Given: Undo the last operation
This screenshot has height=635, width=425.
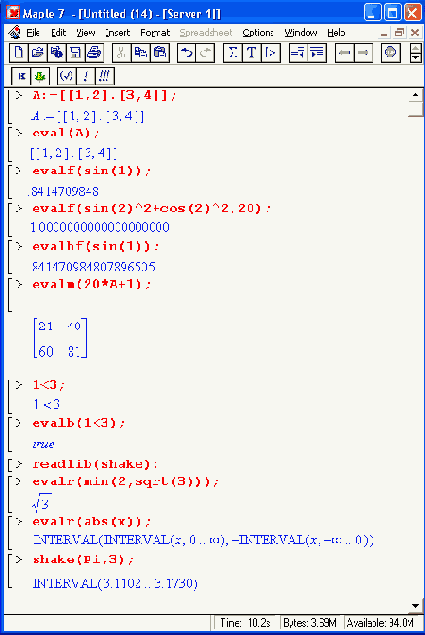Looking at the screenshot, I should [186, 53].
